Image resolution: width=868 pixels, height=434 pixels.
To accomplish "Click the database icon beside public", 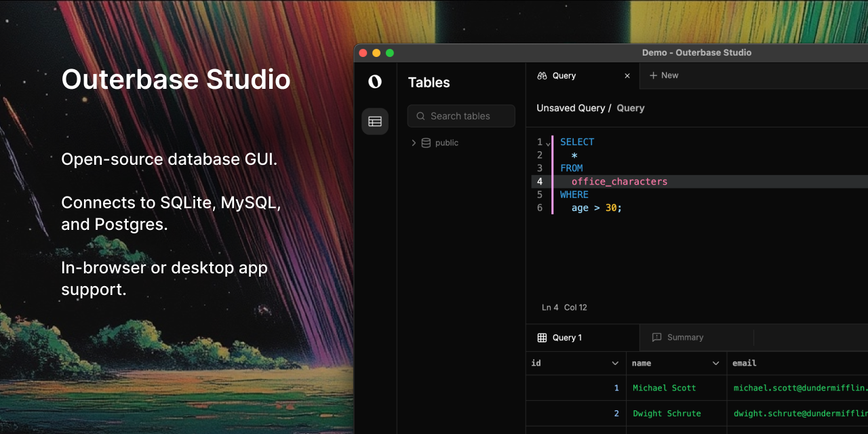I will click(x=426, y=143).
